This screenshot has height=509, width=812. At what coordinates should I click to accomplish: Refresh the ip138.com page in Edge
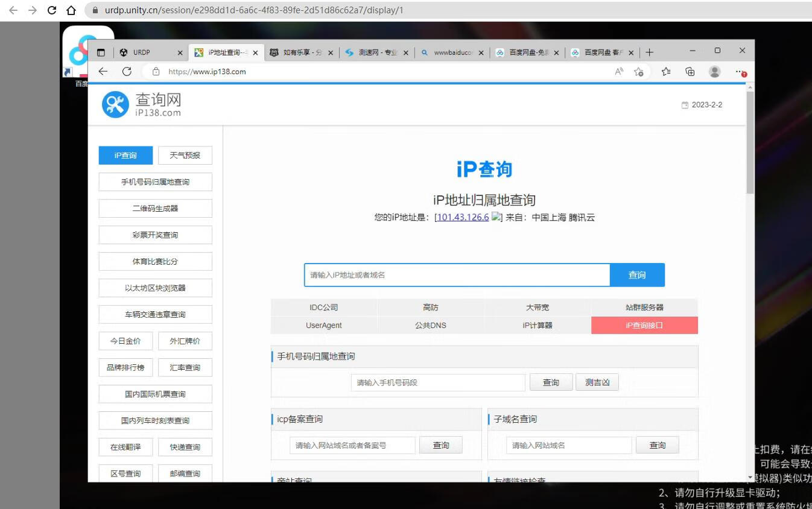click(x=127, y=71)
